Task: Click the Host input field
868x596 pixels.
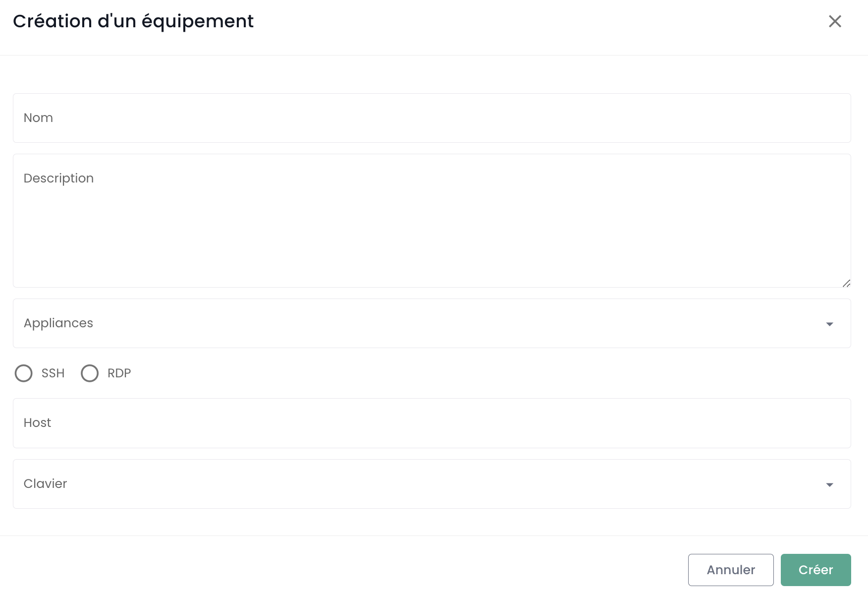Action: pos(432,423)
